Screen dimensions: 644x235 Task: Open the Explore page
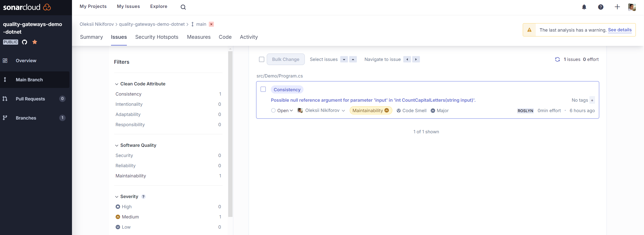point(159,6)
